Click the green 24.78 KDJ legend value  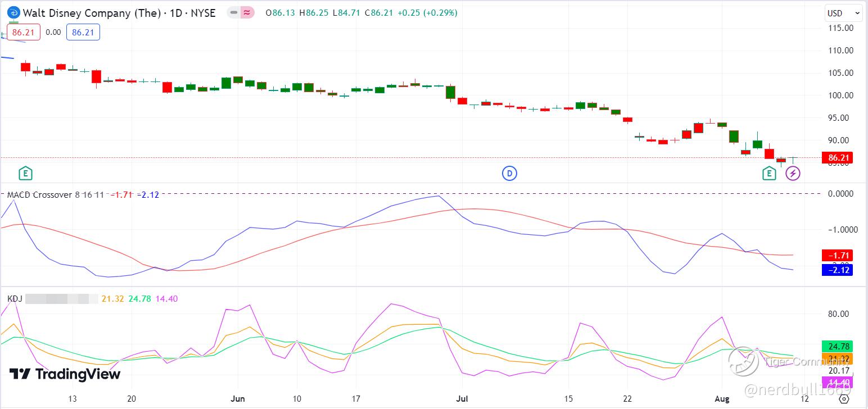point(139,299)
